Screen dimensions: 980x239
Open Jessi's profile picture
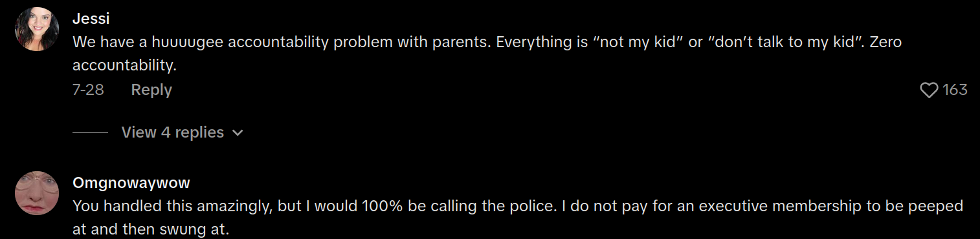click(38, 30)
